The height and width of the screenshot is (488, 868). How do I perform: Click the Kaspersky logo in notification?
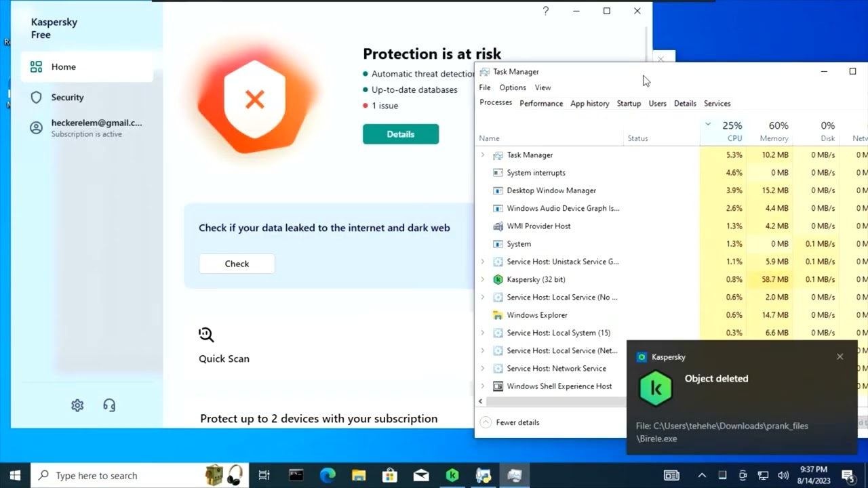click(655, 389)
